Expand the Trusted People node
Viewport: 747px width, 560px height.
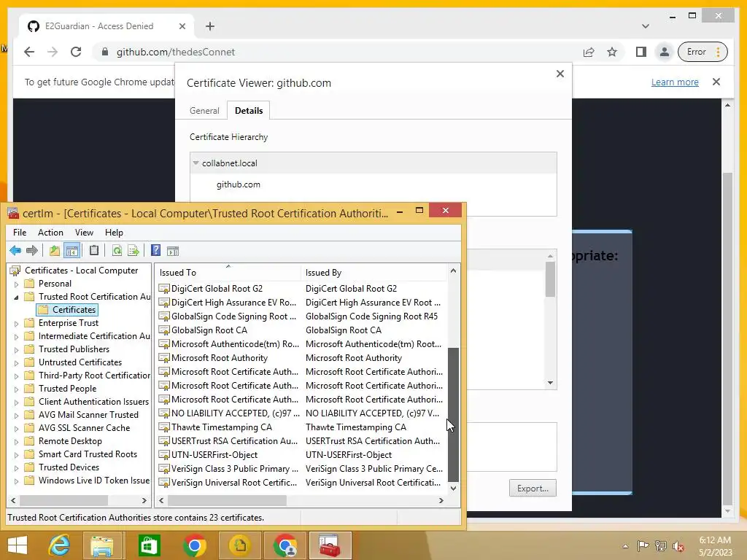point(16,389)
